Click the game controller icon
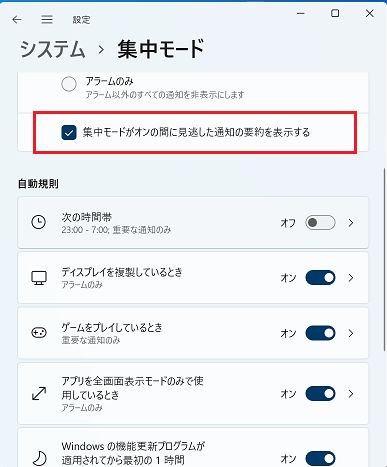The image size is (387, 467). tap(39, 333)
